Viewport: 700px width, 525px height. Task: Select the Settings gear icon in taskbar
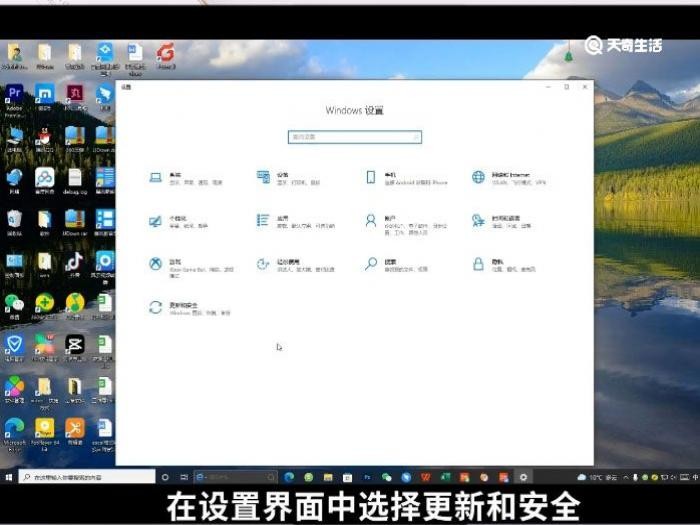pos(523,477)
